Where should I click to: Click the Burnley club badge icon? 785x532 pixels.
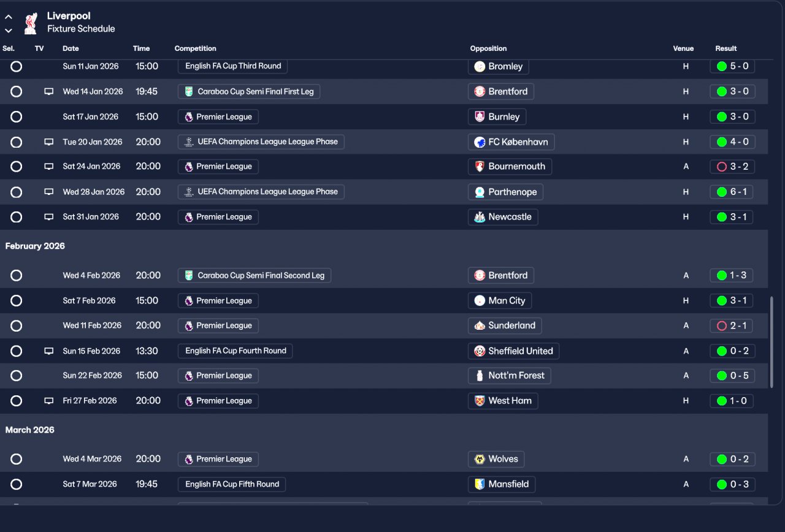click(x=480, y=116)
